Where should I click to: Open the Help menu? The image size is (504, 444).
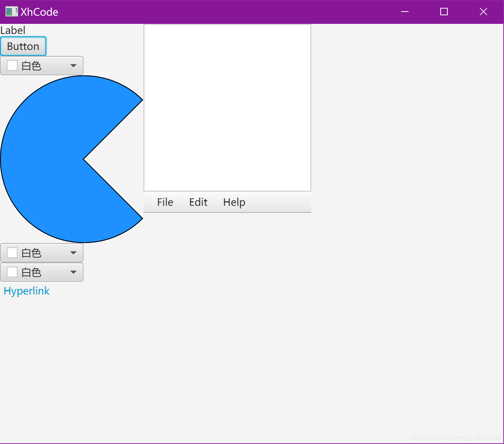[x=234, y=202]
